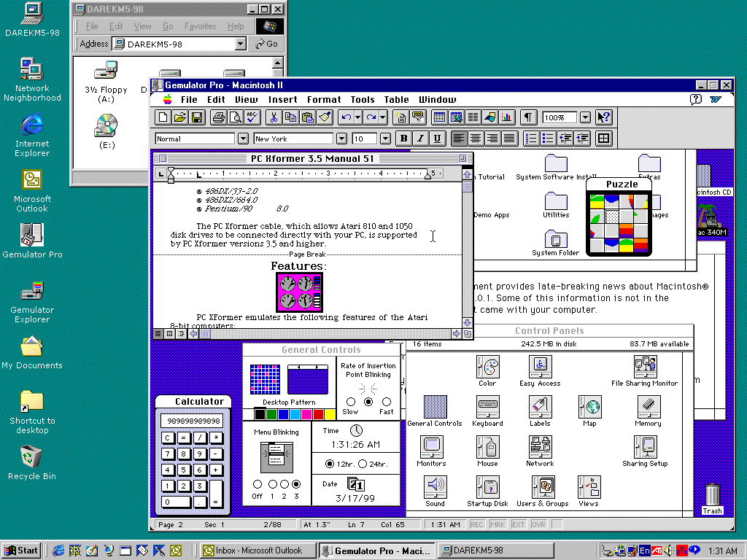Open the font size 10 dropdown arrow
The width and height of the screenshot is (747, 560).
[x=385, y=139]
